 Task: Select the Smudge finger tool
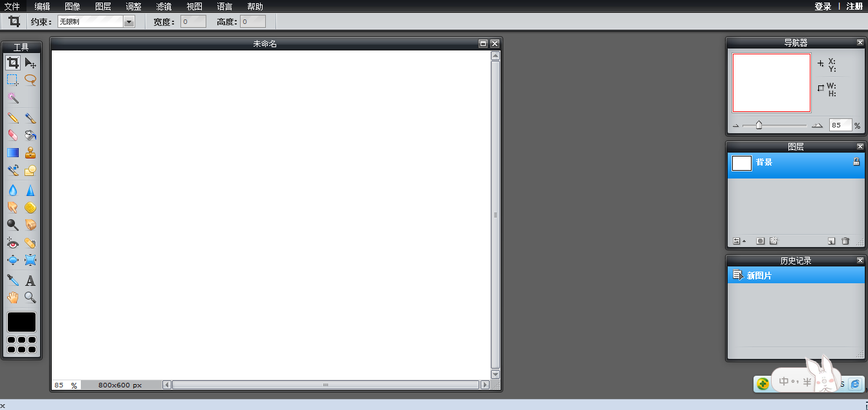(13, 208)
